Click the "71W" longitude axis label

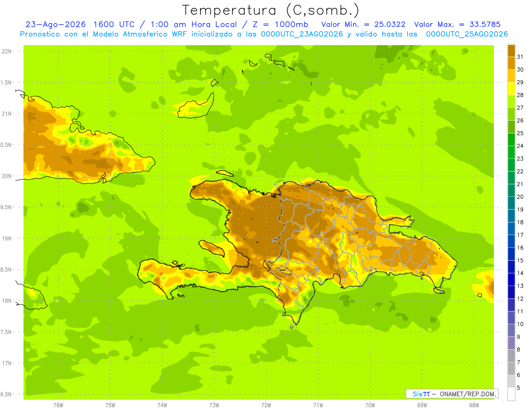pyautogui.click(x=318, y=405)
